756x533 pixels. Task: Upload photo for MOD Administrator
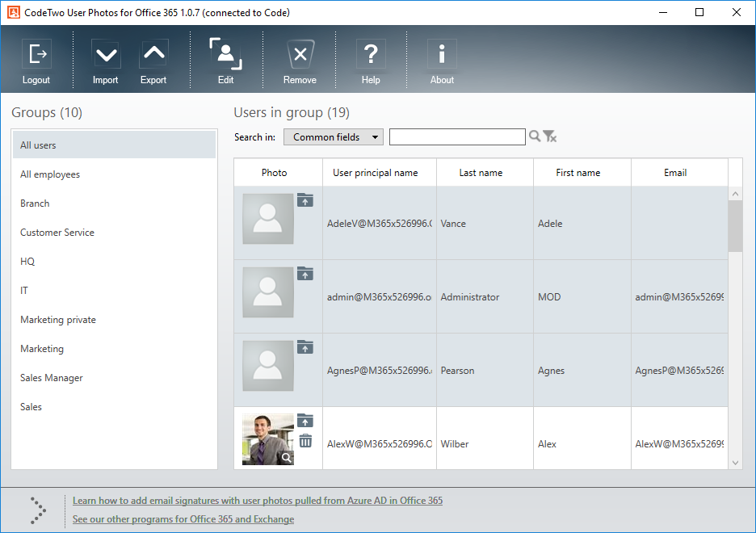[x=305, y=274]
